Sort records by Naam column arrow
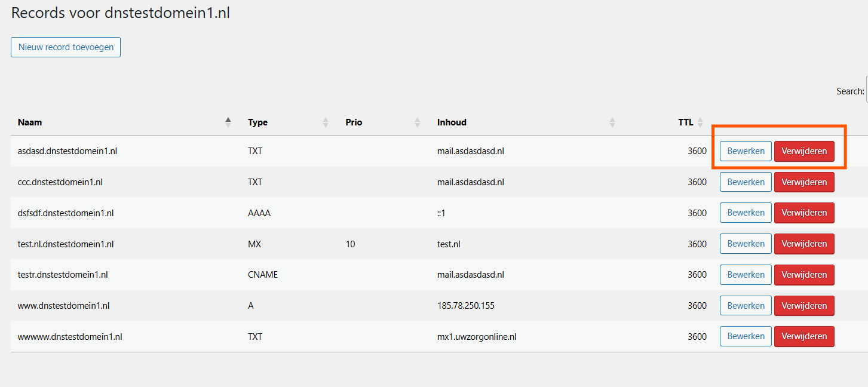 (x=228, y=122)
